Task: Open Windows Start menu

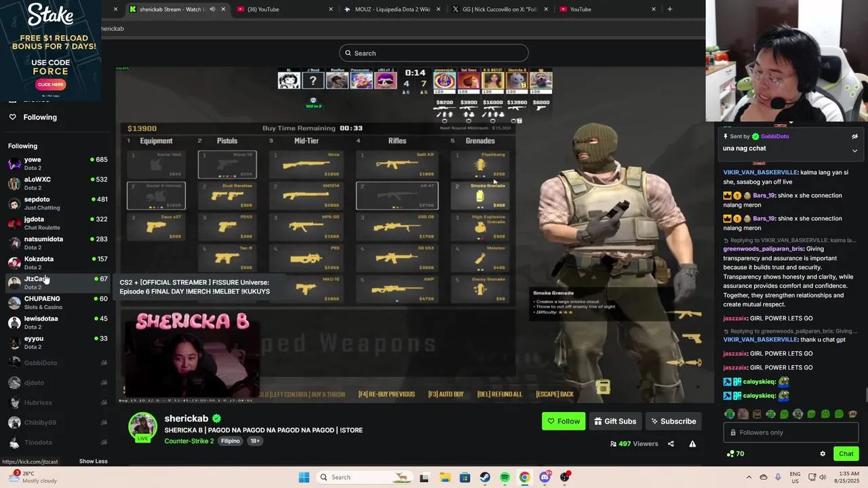Action: pyautogui.click(x=304, y=477)
